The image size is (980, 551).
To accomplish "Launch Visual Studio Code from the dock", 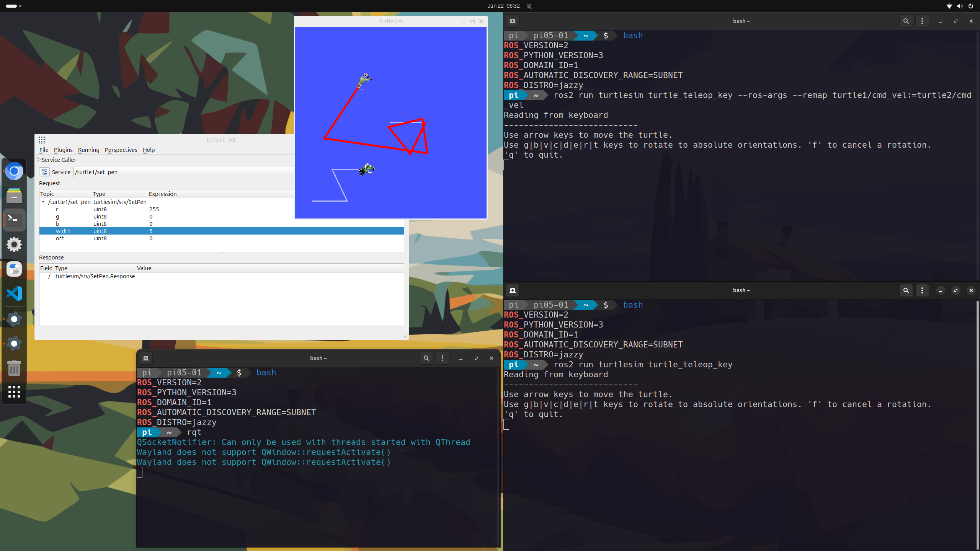I will point(14,293).
